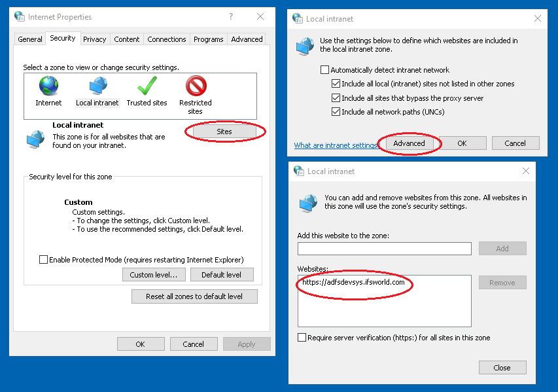Image resolution: width=558 pixels, height=392 pixels.
Task: Open the What are intranet settings link
Action: coord(336,145)
